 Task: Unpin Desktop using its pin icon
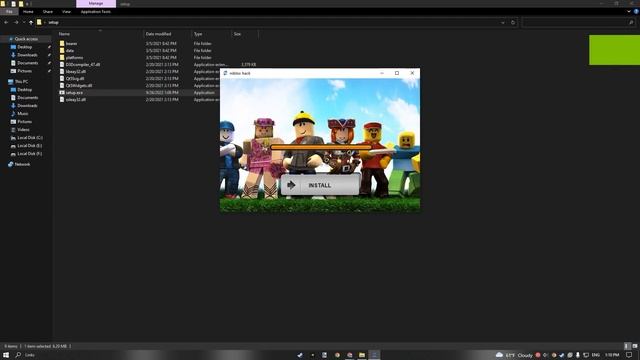pos(49,47)
